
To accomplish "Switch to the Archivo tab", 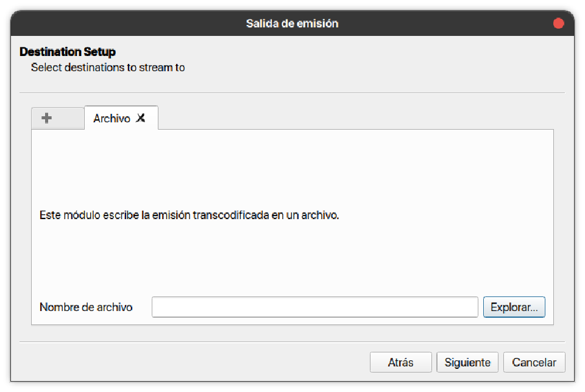I will [112, 119].
